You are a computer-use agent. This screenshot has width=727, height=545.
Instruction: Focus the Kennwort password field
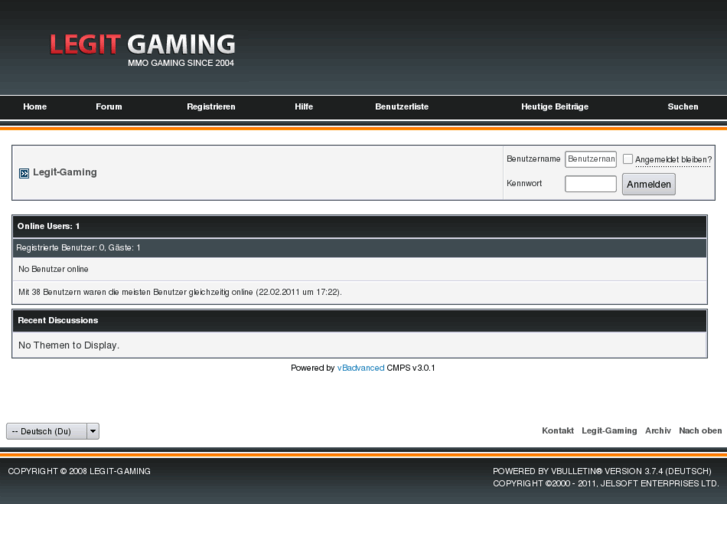591,184
